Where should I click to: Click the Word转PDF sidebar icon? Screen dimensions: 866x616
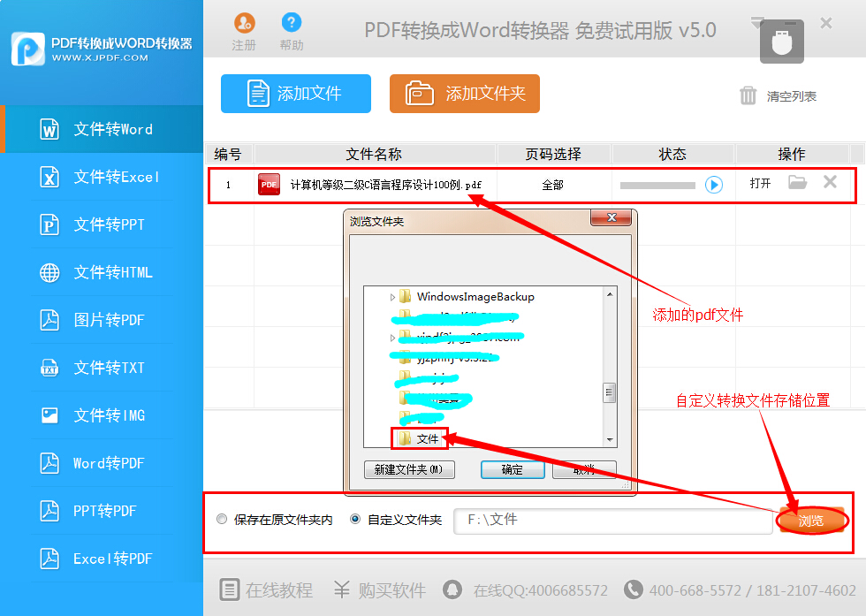click(49, 463)
